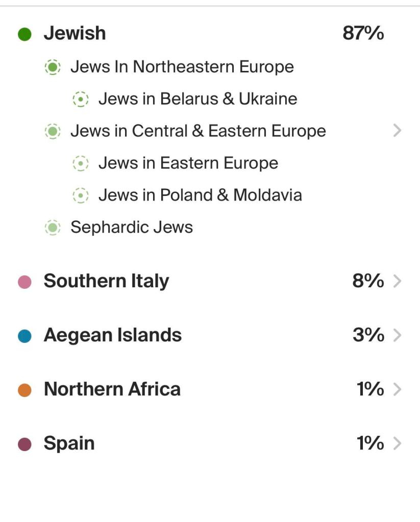The height and width of the screenshot is (522, 420).
Task: Expand the Aegean Islands chevron arrow
Action: tap(398, 336)
